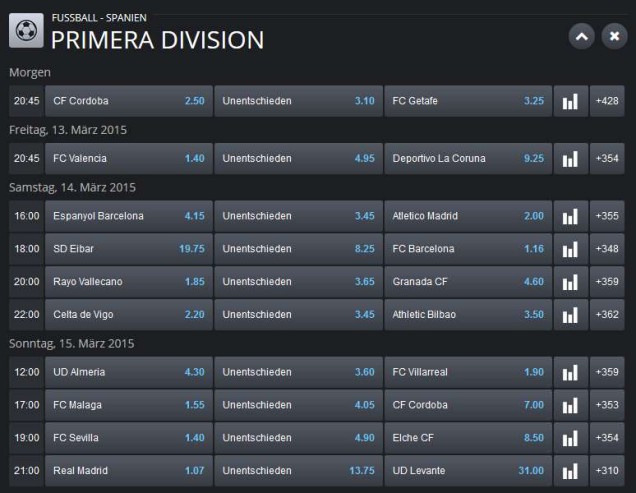Bet on FC Villarreal at 1.90
This screenshot has width=636, height=493.
[x=468, y=372]
